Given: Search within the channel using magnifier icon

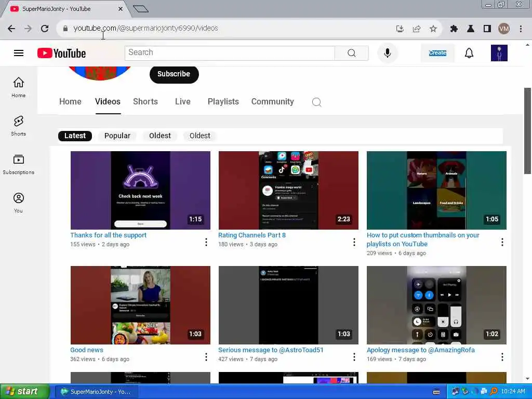Looking at the screenshot, I should [316, 102].
